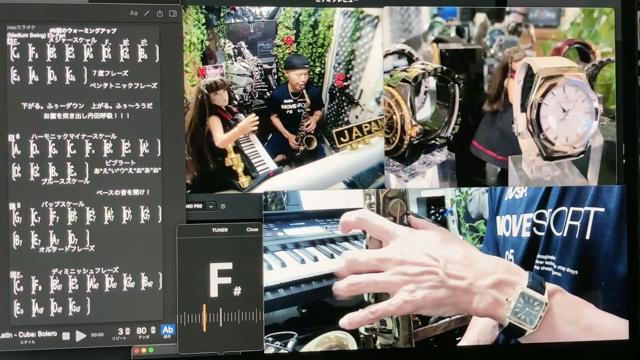Open the share icon in chart toolbar
Image resolution: width=640 pixels, height=360 pixels.
pyautogui.click(x=160, y=13)
